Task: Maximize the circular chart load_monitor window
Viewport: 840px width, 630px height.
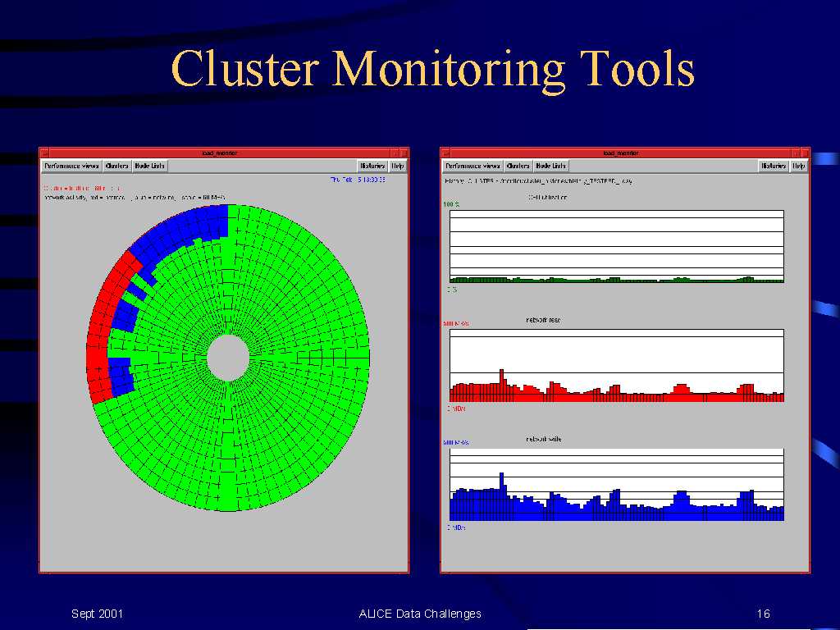Action: 403,153
